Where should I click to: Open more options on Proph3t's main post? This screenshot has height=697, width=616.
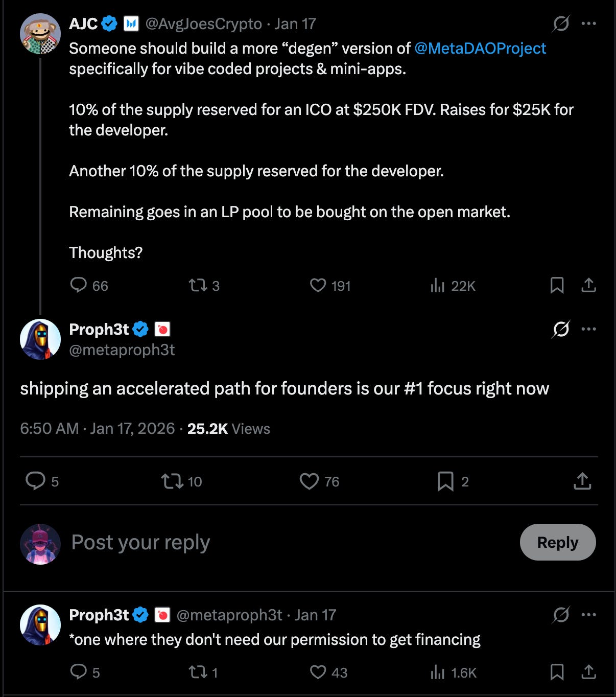589,329
